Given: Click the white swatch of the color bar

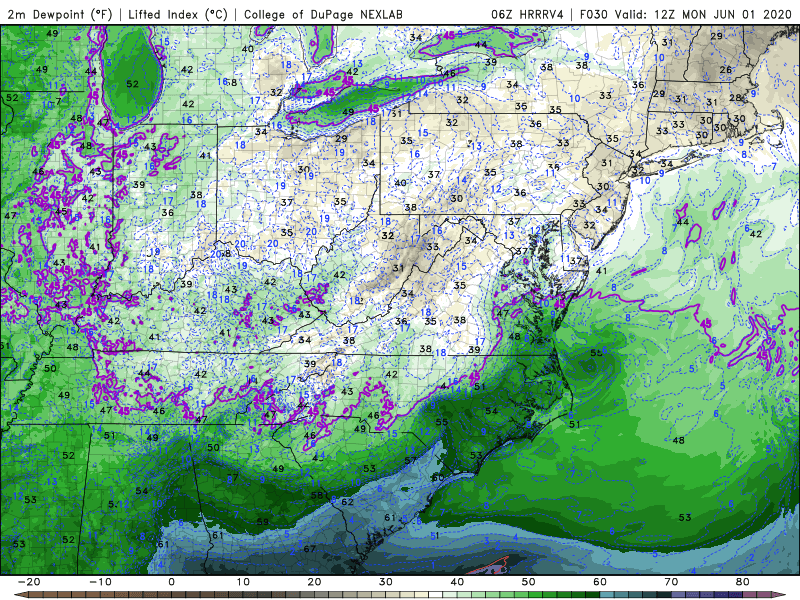Looking at the screenshot, I should 436,595.
